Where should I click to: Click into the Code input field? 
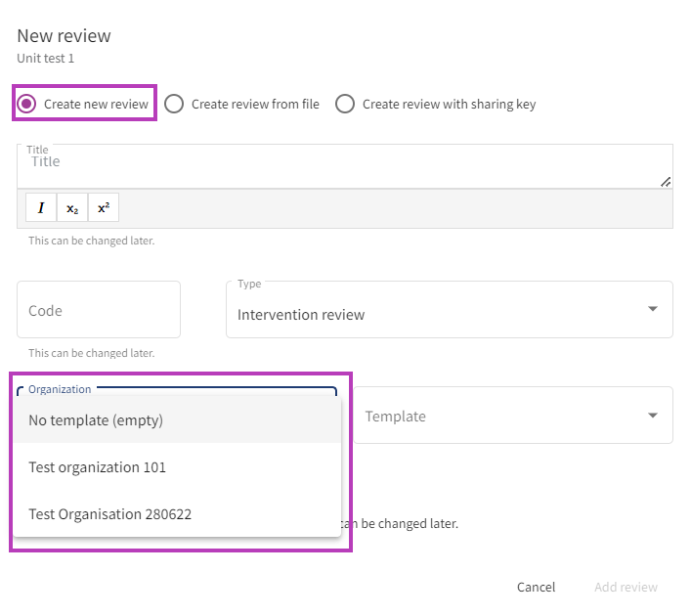pyautogui.click(x=99, y=311)
